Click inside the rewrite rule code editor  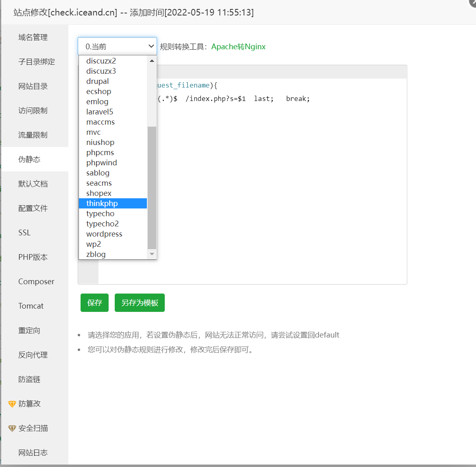(x=281, y=183)
